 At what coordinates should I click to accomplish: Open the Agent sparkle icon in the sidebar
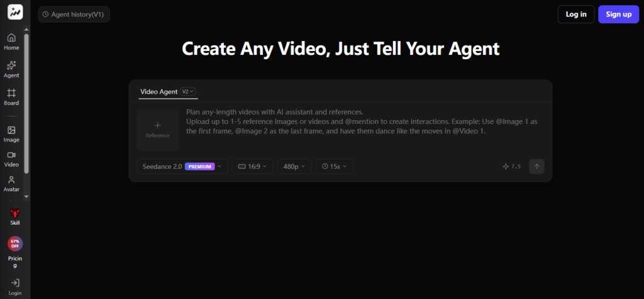[x=11, y=65]
